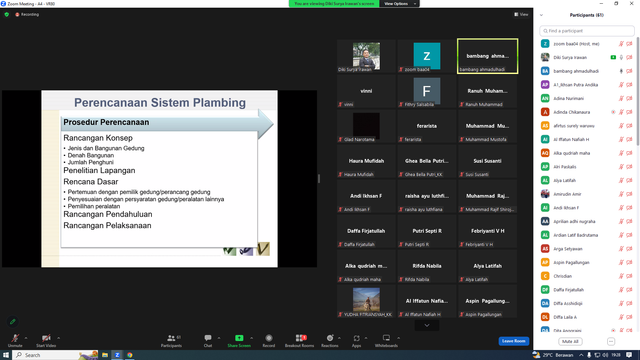640x360 pixels.
Task: Select Diki Surya Irawan video thumbnail
Action: coord(366,56)
